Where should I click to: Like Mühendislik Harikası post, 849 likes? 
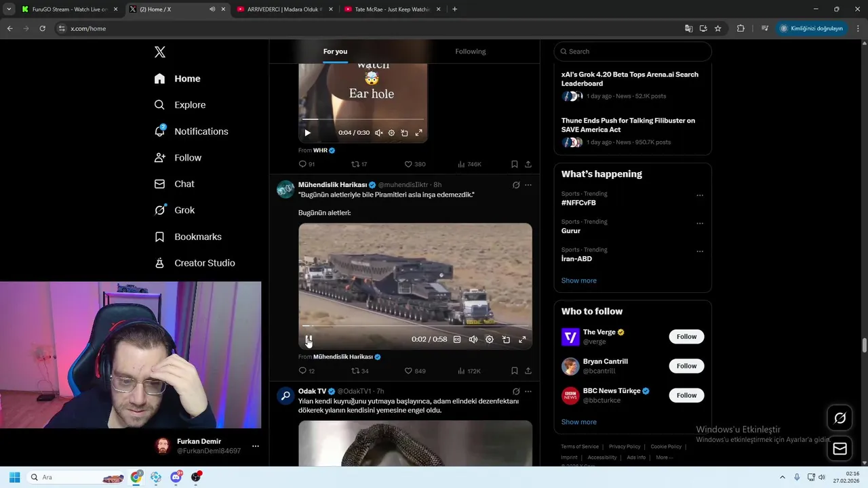[x=414, y=371]
